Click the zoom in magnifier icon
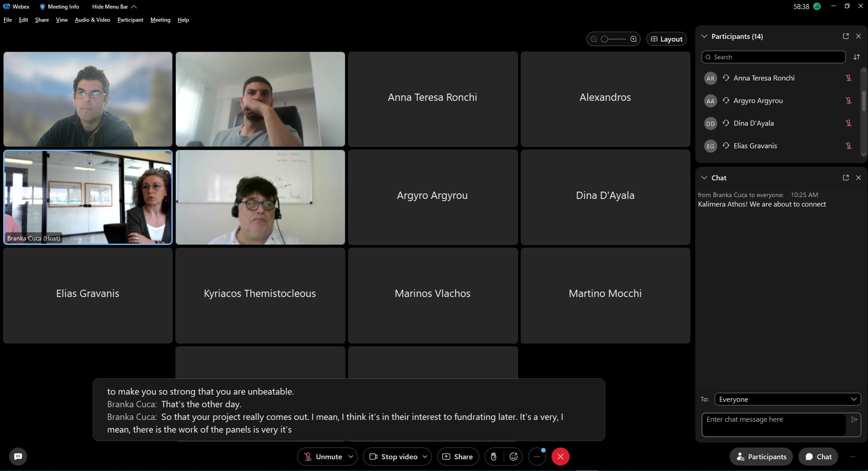Viewport: 868px width, 471px height. [634, 39]
